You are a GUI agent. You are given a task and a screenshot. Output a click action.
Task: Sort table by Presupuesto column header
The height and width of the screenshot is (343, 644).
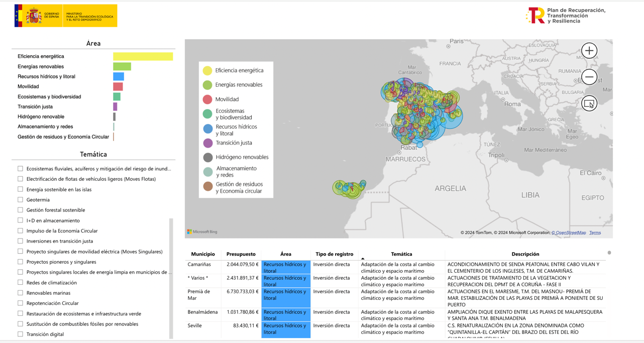(241, 254)
